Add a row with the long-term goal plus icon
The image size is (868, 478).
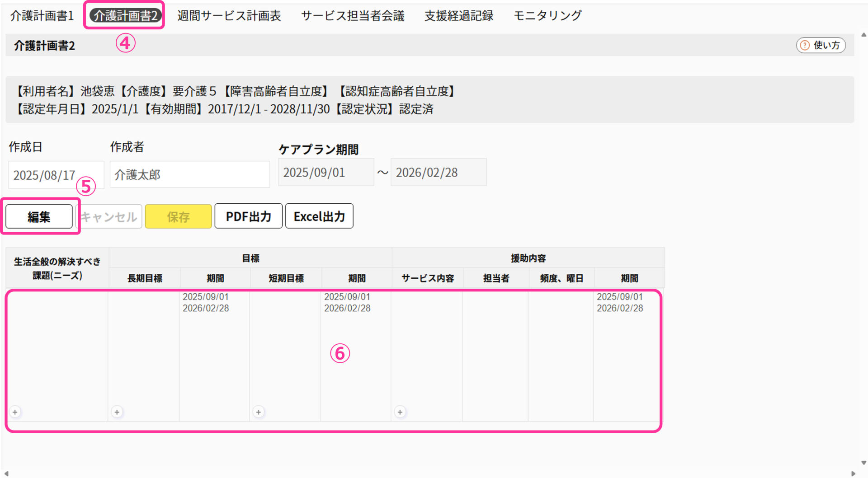[117, 412]
